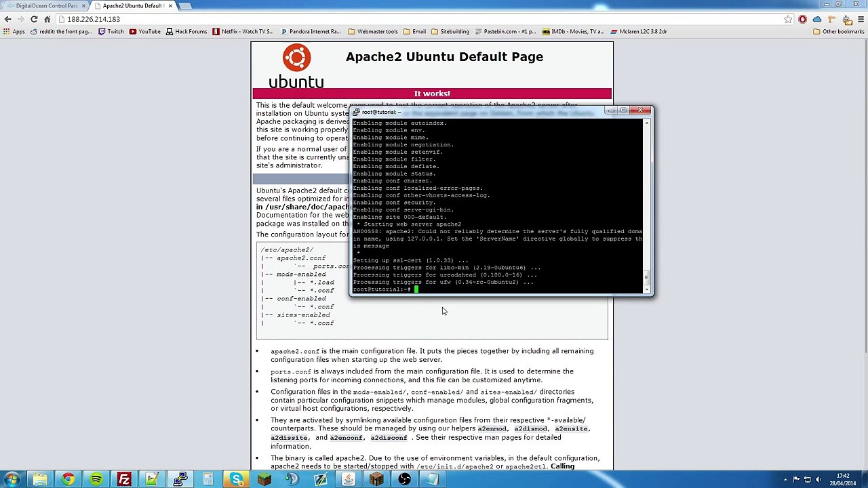The image size is (868, 488).
Task: Bookmark this page with the star icon
Action: click(x=788, y=19)
